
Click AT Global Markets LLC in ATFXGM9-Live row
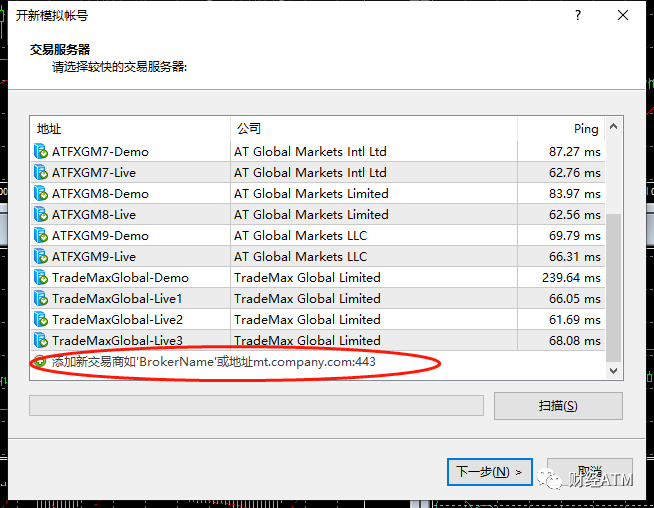point(300,257)
